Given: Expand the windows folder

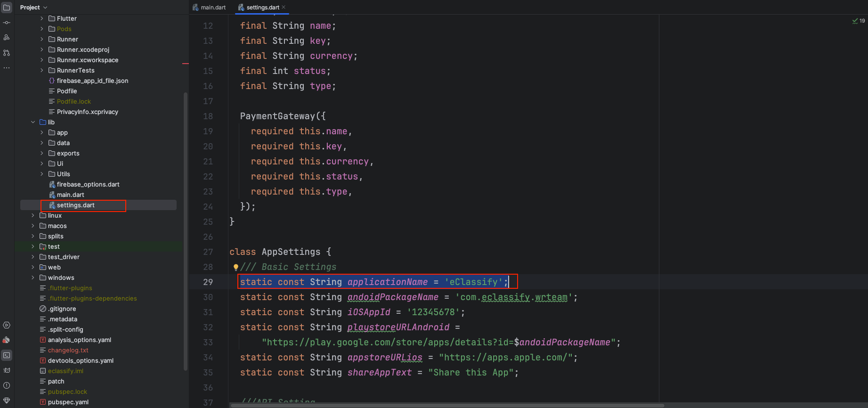Looking at the screenshot, I should [33, 277].
